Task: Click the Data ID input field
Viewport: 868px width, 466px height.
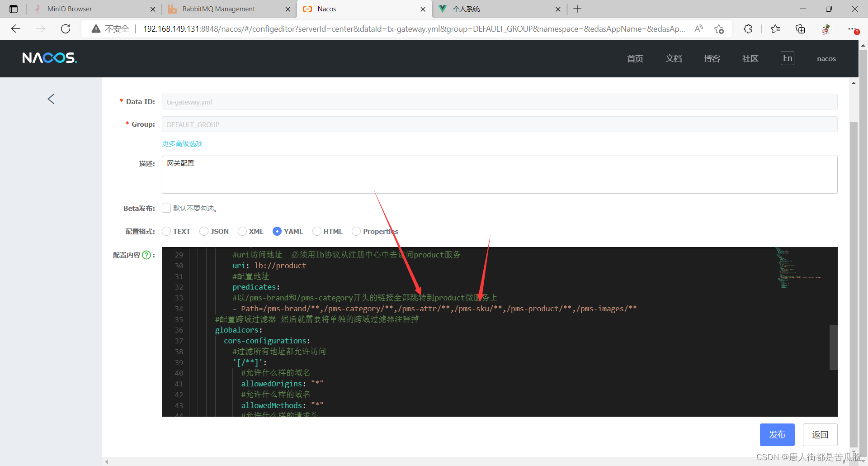Action: point(500,102)
